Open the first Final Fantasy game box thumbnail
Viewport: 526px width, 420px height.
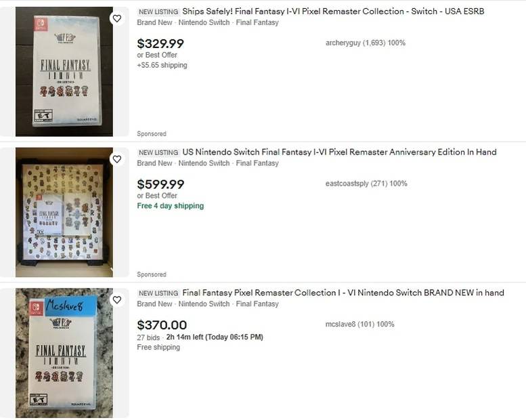tap(64, 71)
